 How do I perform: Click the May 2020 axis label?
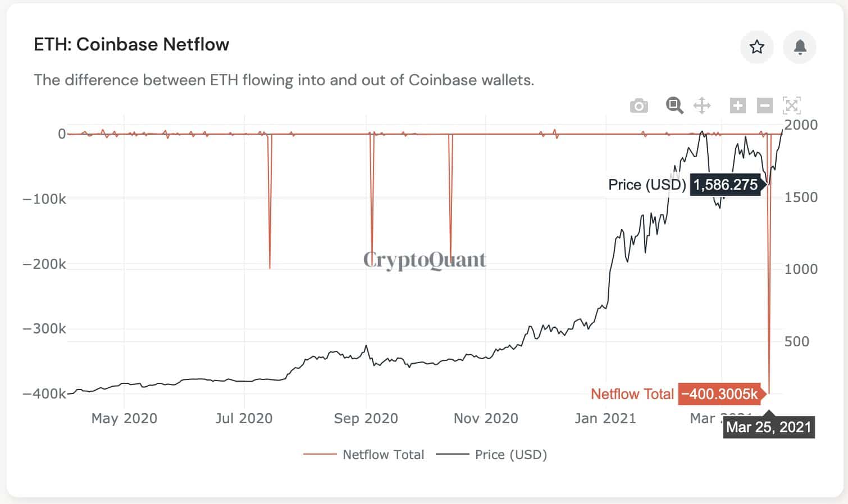[124, 418]
